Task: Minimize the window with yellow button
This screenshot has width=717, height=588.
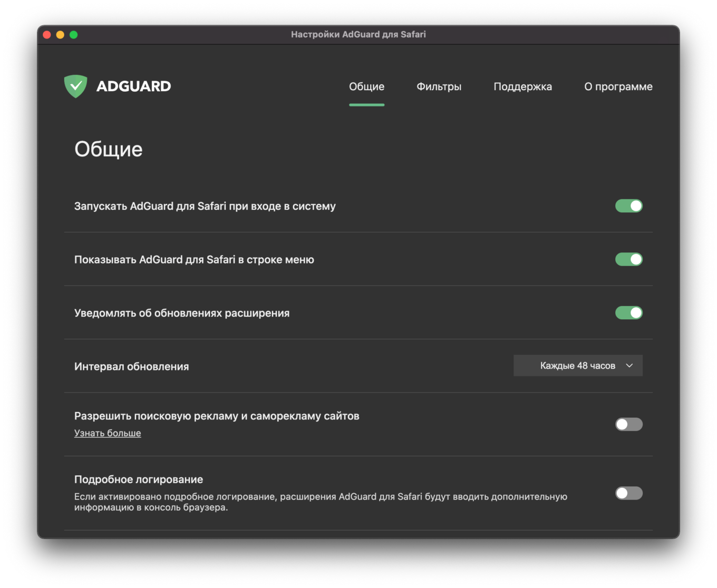Action: coord(60,35)
